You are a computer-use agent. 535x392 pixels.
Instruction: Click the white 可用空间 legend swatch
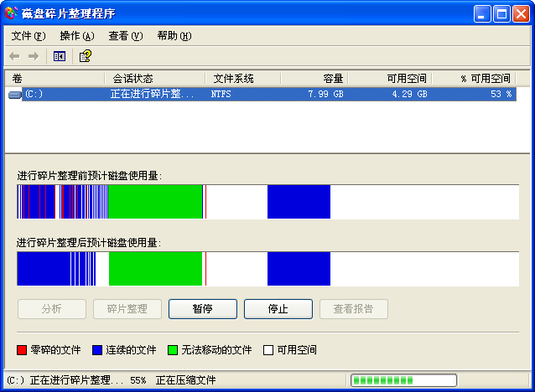[x=268, y=350]
